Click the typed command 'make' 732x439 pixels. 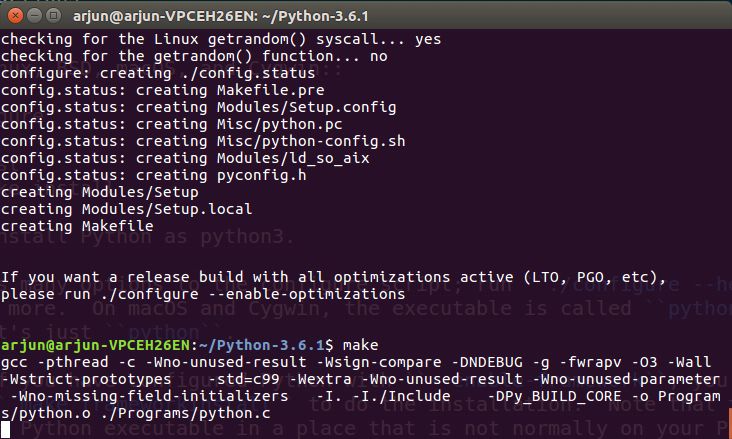(x=360, y=345)
